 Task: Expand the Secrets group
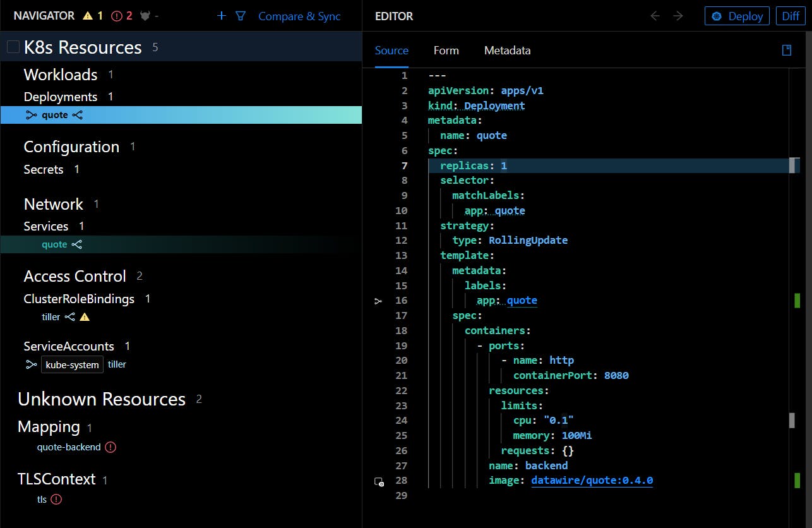coord(44,169)
